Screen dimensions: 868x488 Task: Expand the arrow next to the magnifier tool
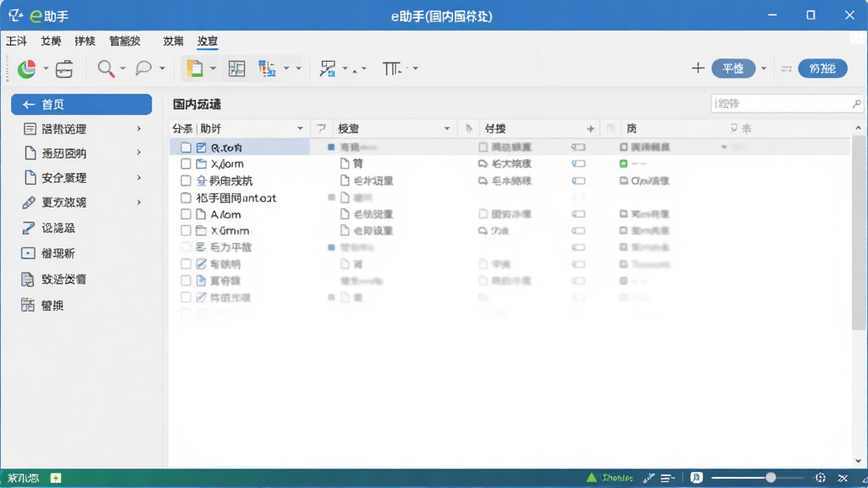point(123,69)
